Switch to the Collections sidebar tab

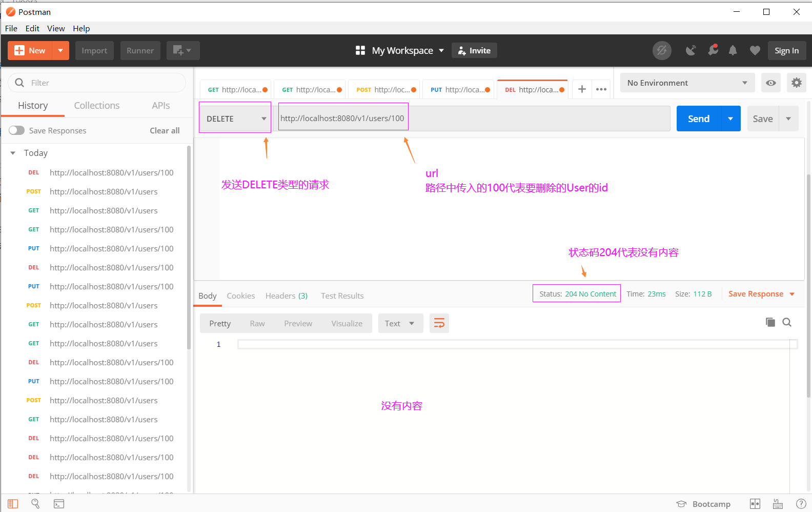tap(97, 105)
